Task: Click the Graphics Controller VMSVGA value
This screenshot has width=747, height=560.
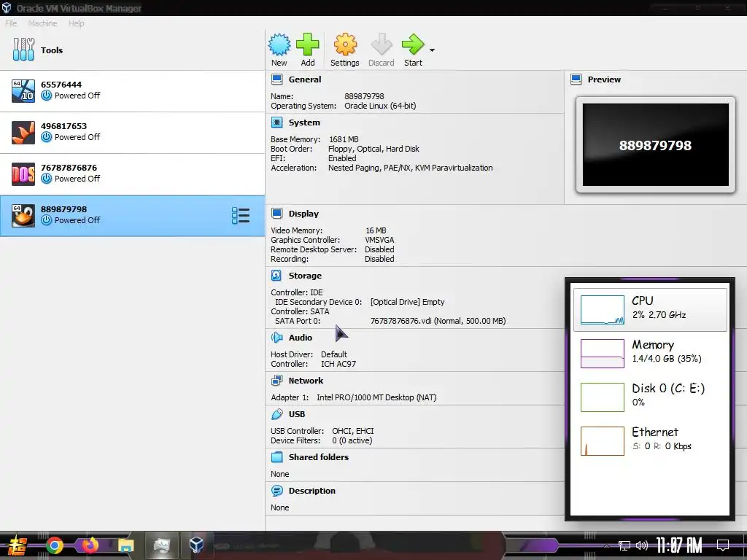Action: (379, 240)
